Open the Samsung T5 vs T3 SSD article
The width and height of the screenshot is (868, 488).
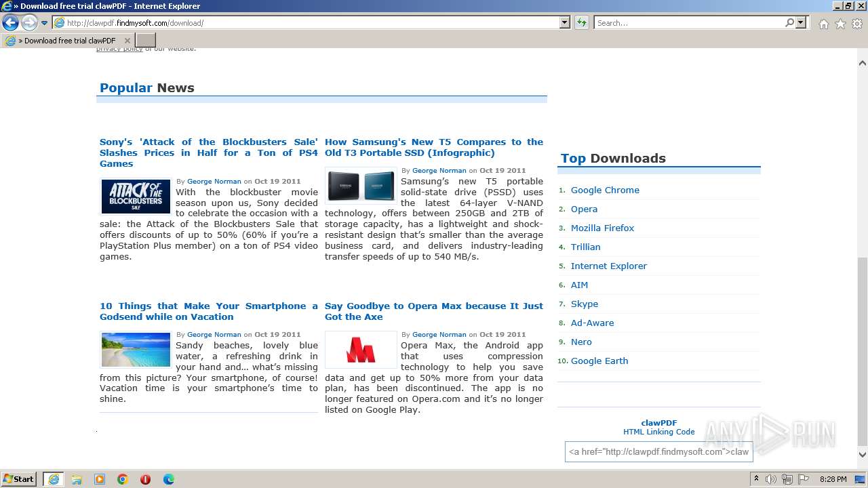pyautogui.click(x=434, y=147)
